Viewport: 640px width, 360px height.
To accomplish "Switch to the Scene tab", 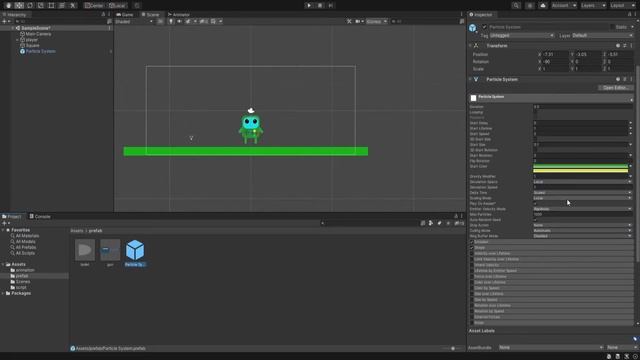I will click(x=150, y=14).
